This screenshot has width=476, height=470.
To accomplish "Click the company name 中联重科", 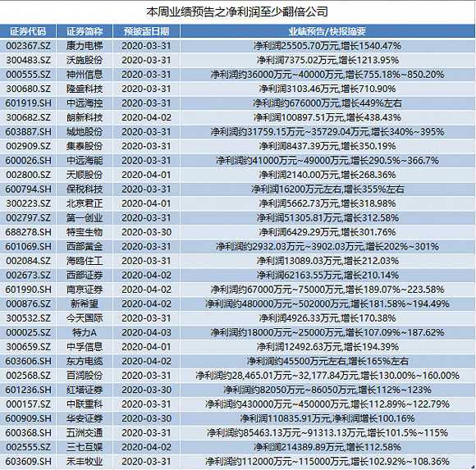I will tap(85, 404).
